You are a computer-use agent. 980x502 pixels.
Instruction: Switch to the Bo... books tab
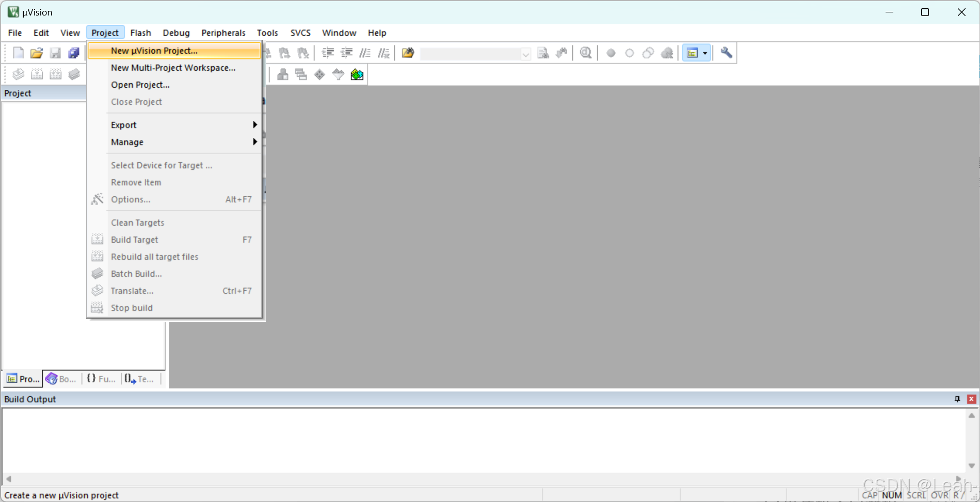tap(61, 379)
